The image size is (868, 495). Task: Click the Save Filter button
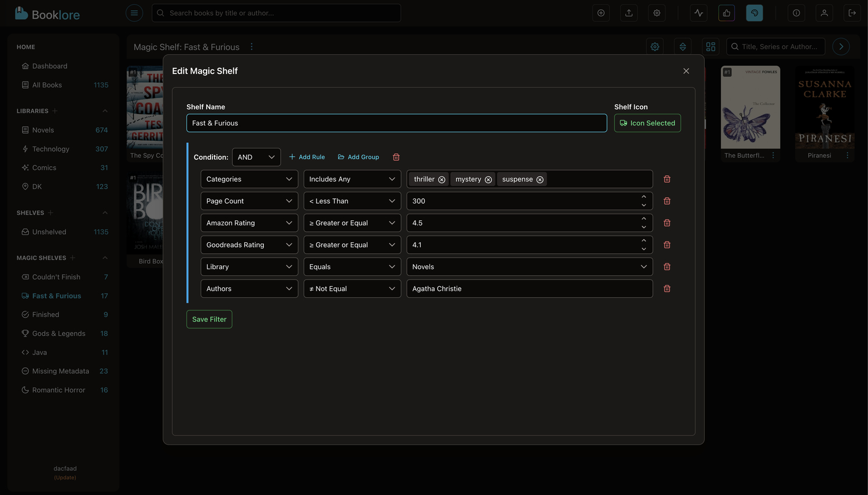click(x=209, y=319)
